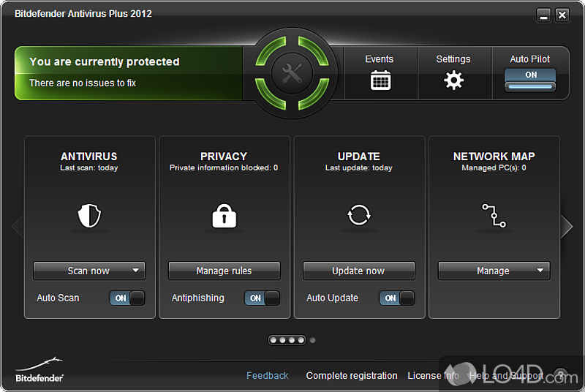Select the first page indicator dot

pyautogui.click(x=273, y=340)
